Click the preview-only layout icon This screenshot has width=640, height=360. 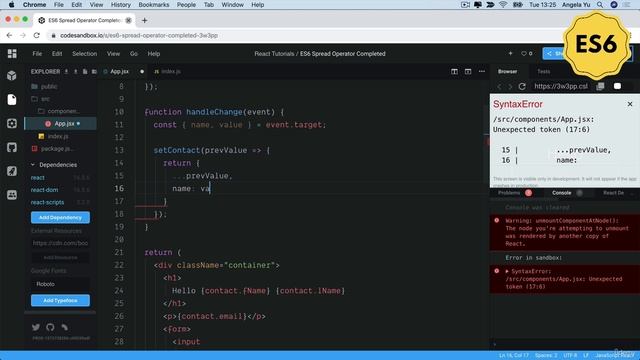click(468, 71)
